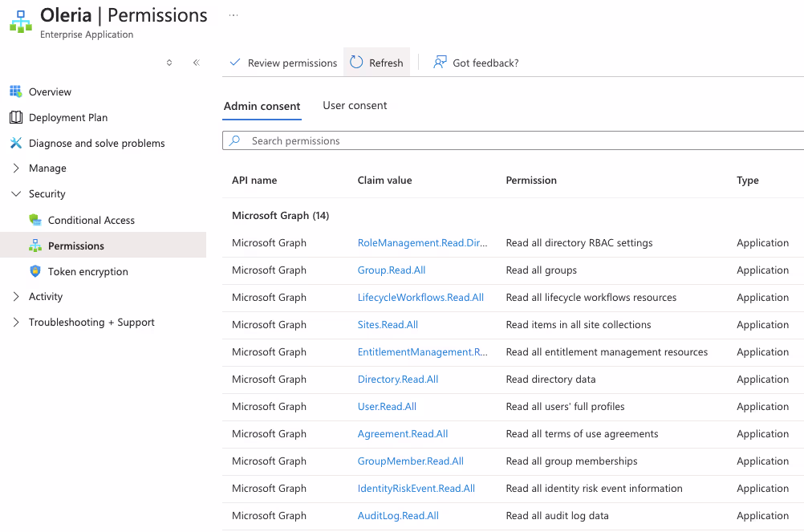
Task: Focus the Search permissions field
Action: (513, 140)
